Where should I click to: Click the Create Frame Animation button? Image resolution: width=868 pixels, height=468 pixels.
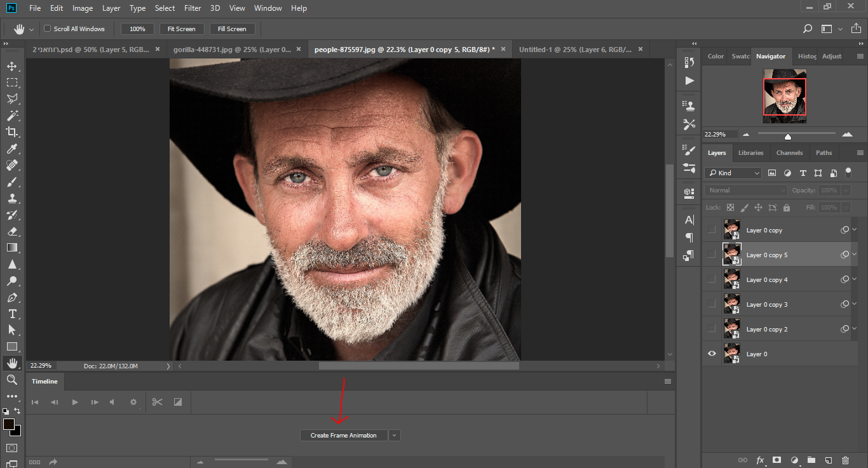[x=343, y=435]
